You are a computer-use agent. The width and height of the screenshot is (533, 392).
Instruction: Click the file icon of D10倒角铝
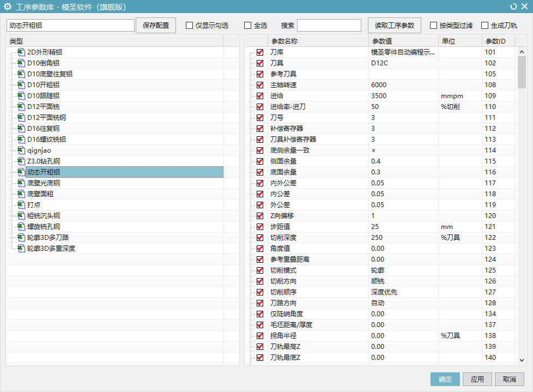coord(21,63)
